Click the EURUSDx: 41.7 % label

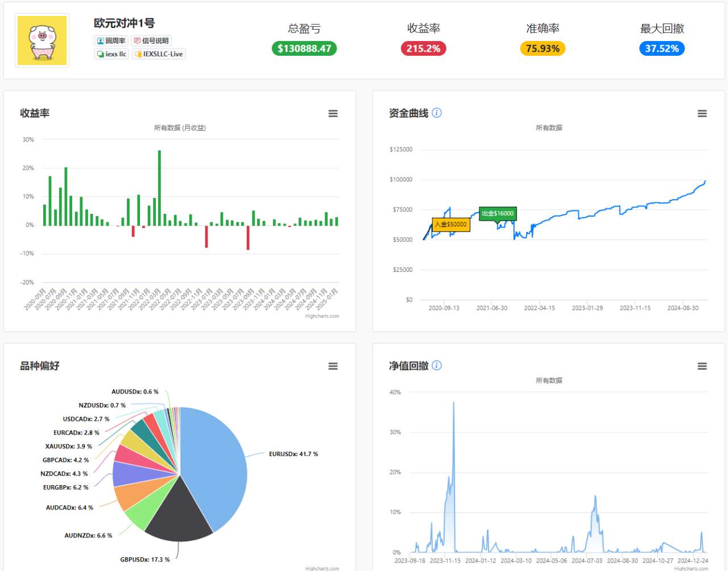293,454
